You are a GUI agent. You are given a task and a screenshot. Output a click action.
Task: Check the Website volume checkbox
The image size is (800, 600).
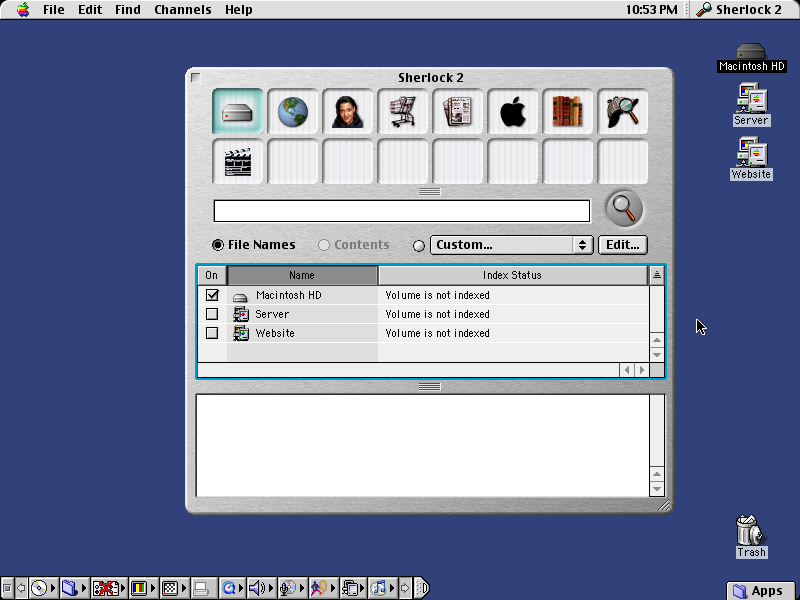212,333
